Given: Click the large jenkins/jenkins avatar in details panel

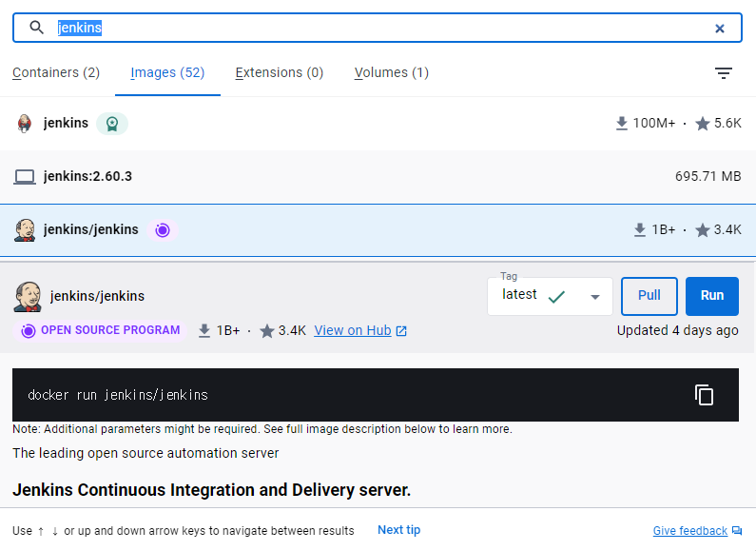Looking at the screenshot, I should (x=28, y=296).
